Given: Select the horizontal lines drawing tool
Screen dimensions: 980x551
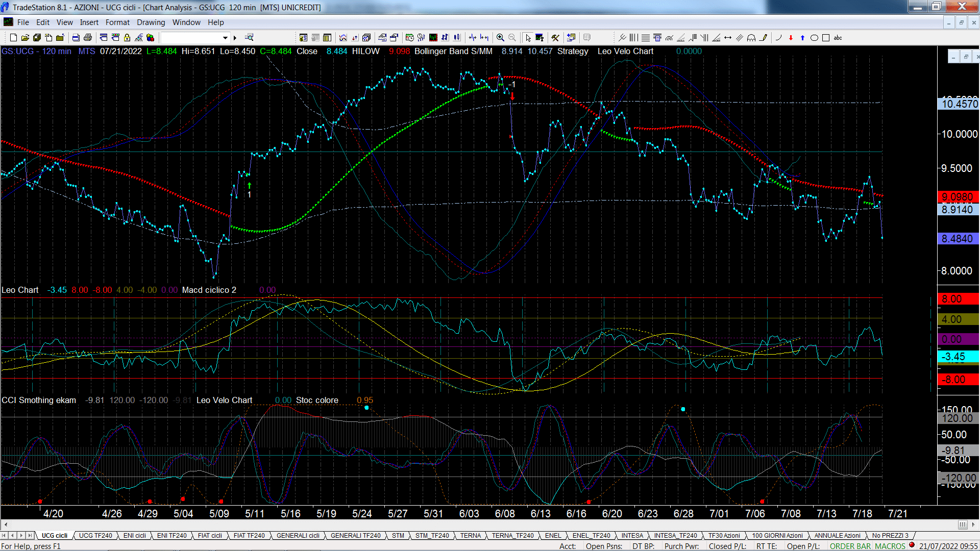Looking at the screenshot, I should [646, 38].
